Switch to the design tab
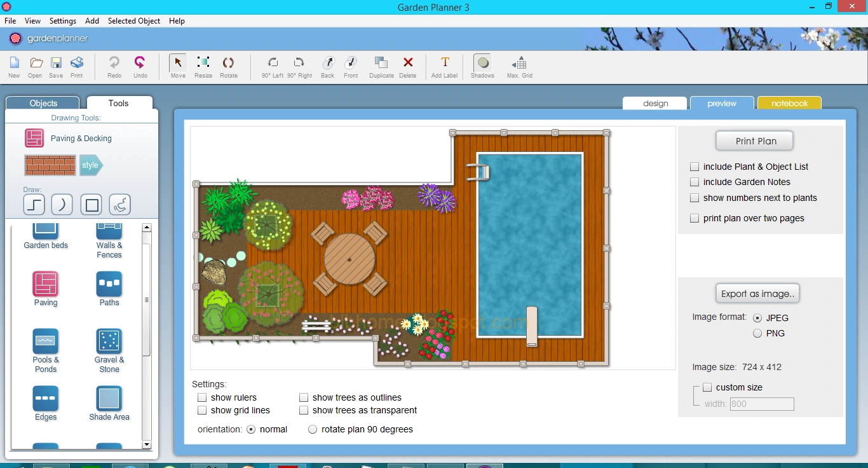The height and width of the screenshot is (468, 868). tap(655, 103)
